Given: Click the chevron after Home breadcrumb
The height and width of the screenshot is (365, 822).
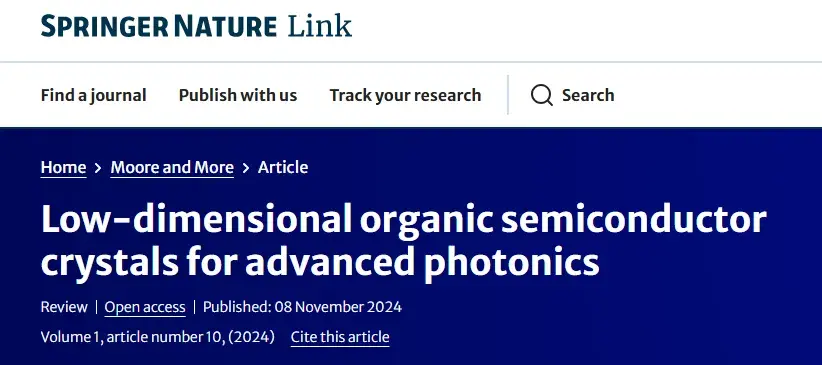Looking at the screenshot, I should [x=98, y=168].
